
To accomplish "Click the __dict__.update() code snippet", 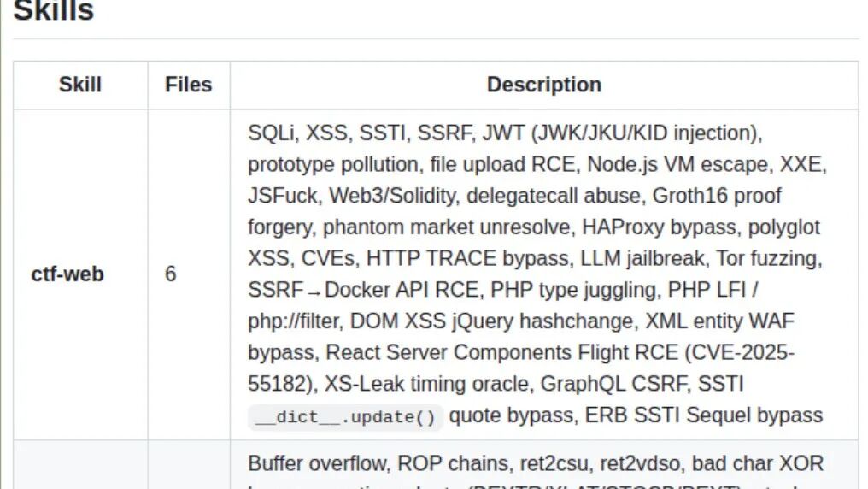I will (345, 417).
